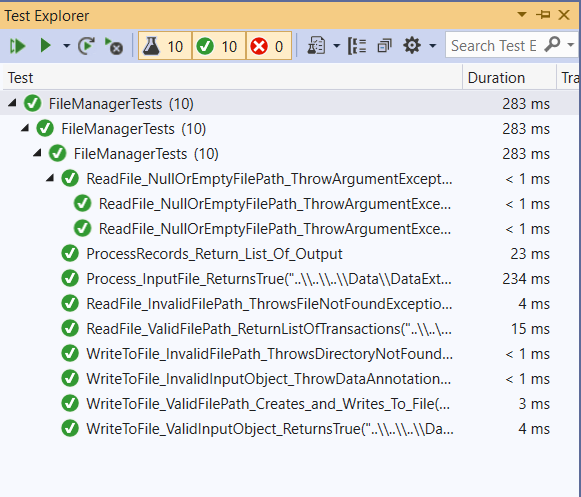Screen dimensions: 581x497
Task: Click the 23 ms duration value
Action: coord(530,254)
